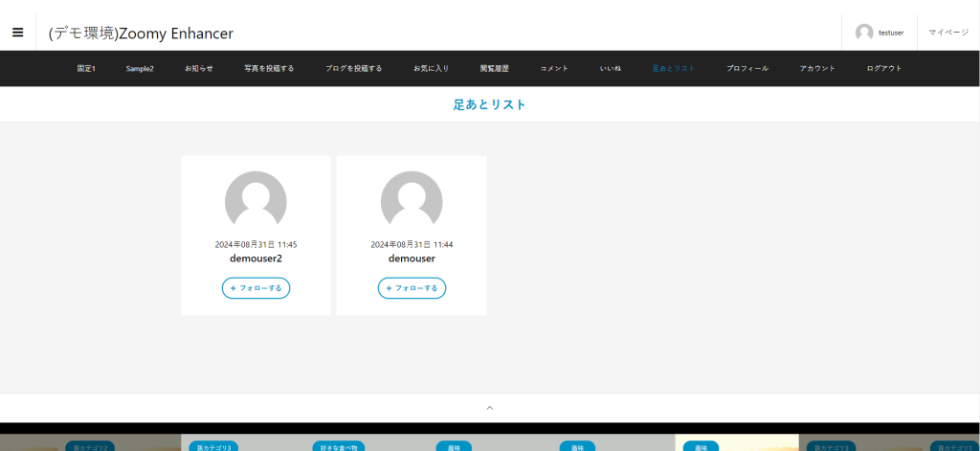980x451 pixels.
Task: Open 写真を投稿する menu item
Action: pos(269,69)
